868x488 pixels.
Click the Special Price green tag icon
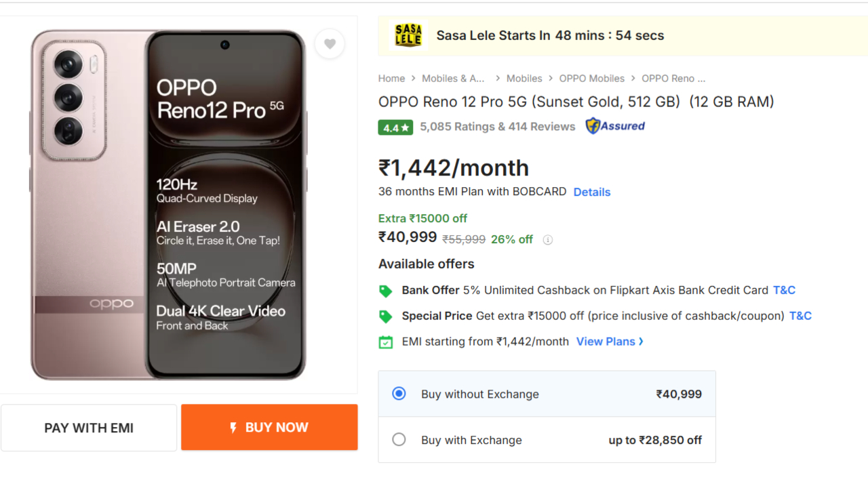tap(385, 317)
